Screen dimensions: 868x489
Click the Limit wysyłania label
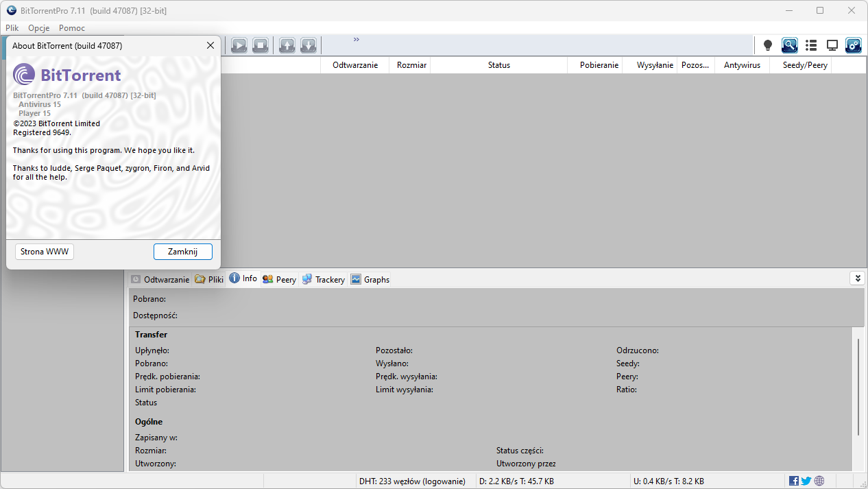pos(405,390)
